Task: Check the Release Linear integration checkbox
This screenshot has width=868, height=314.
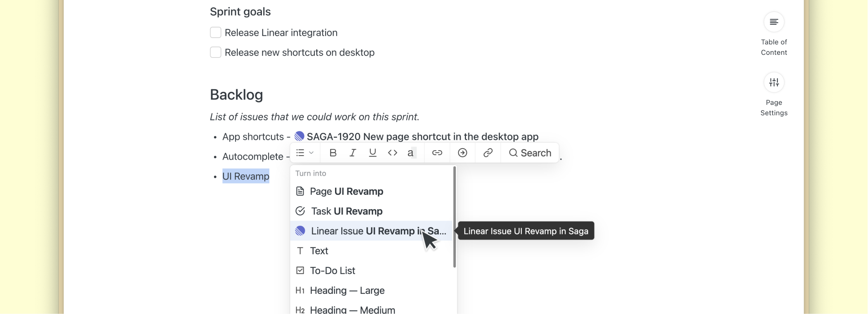Action: (216, 33)
